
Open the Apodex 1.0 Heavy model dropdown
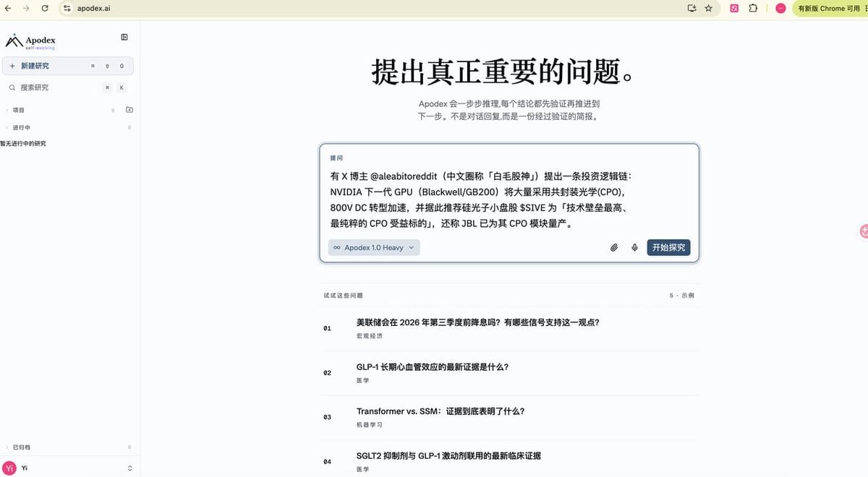click(x=374, y=247)
